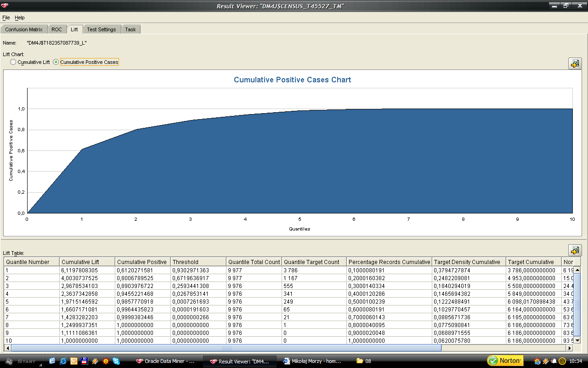Select target density cell 0,1029770457
The width and height of the screenshot is (588, 368).
469,310
